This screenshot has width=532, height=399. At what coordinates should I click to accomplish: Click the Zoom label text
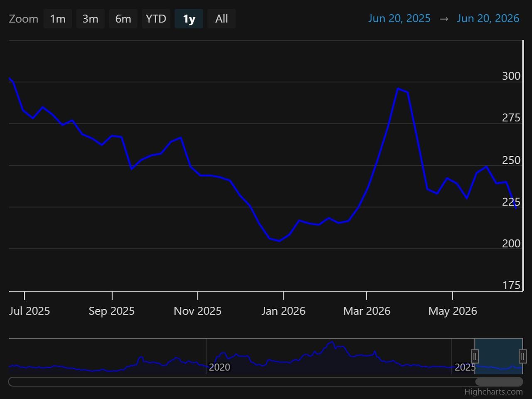[x=23, y=19]
